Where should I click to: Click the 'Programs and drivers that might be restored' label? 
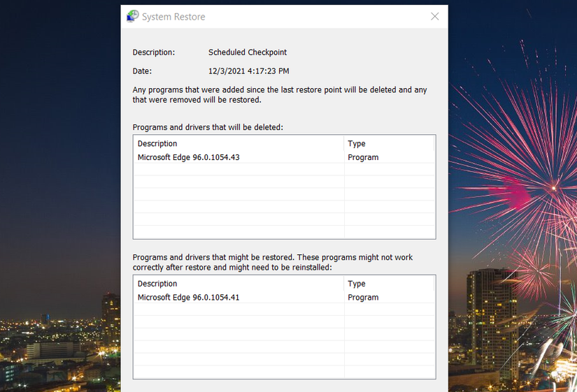(x=273, y=262)
